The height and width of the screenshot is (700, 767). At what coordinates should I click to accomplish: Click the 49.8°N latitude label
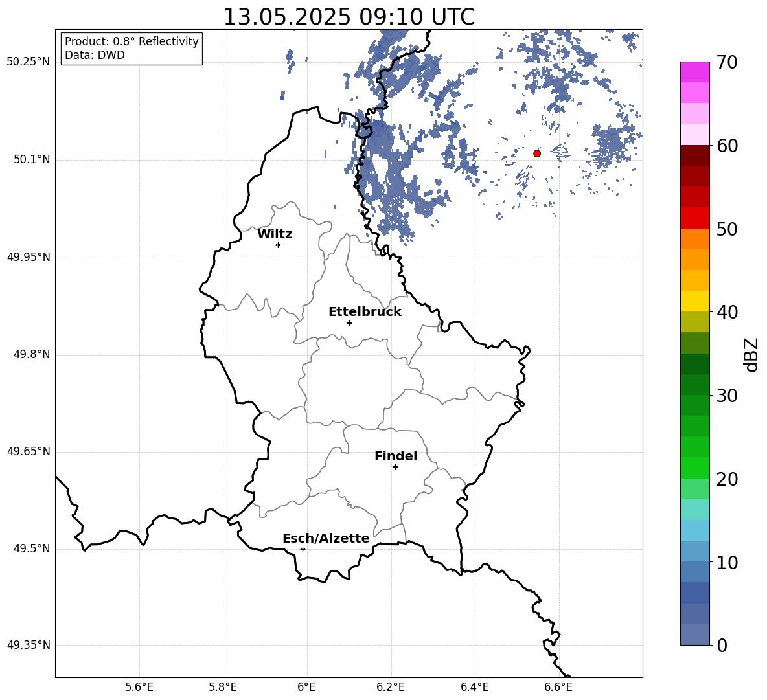coord(31,354)
